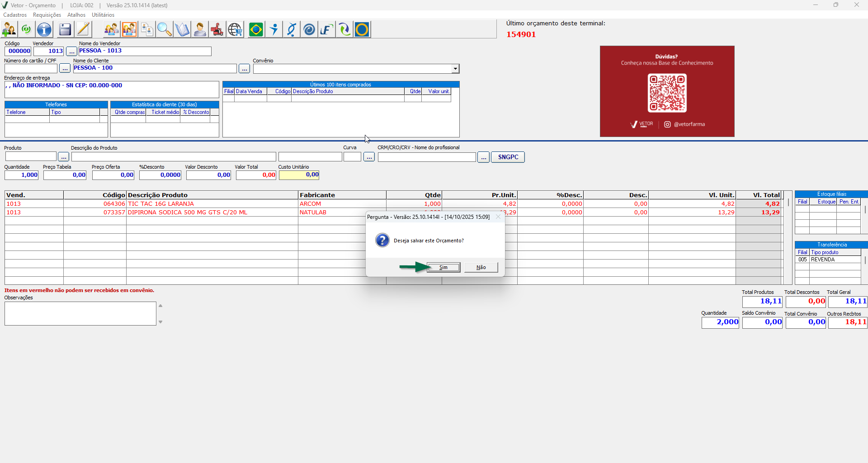Click the globe shopping cart icon
Image resolution: width=868 pixels, height=463 pixels.
pos(235,30)
